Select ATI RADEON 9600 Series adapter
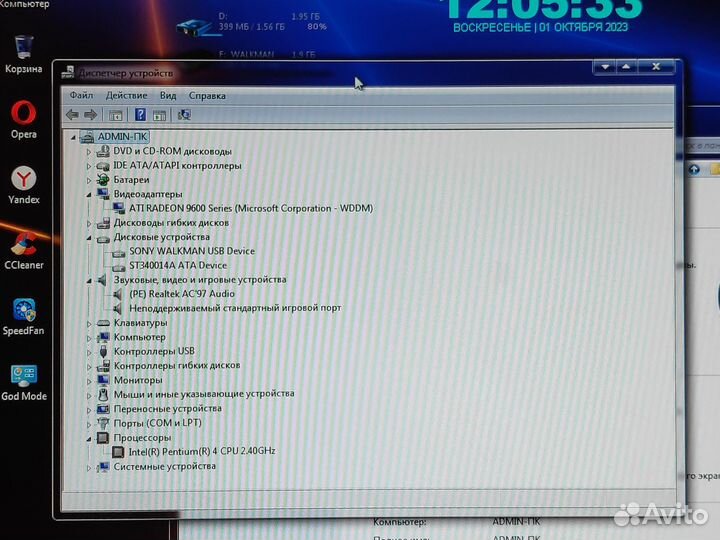 click(251, 208)
